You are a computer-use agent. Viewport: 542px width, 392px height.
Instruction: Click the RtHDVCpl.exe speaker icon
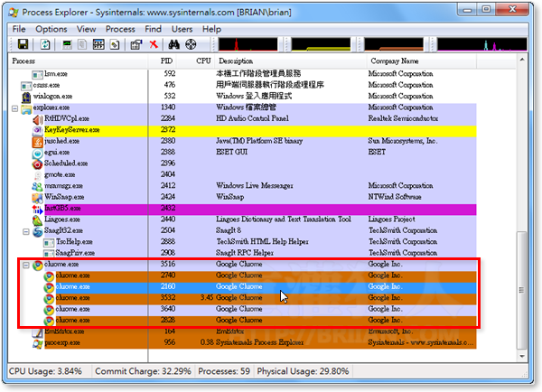point(38,119)
